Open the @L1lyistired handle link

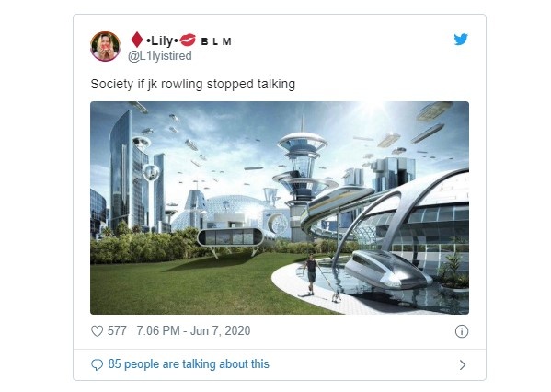[x=160, y=56]
